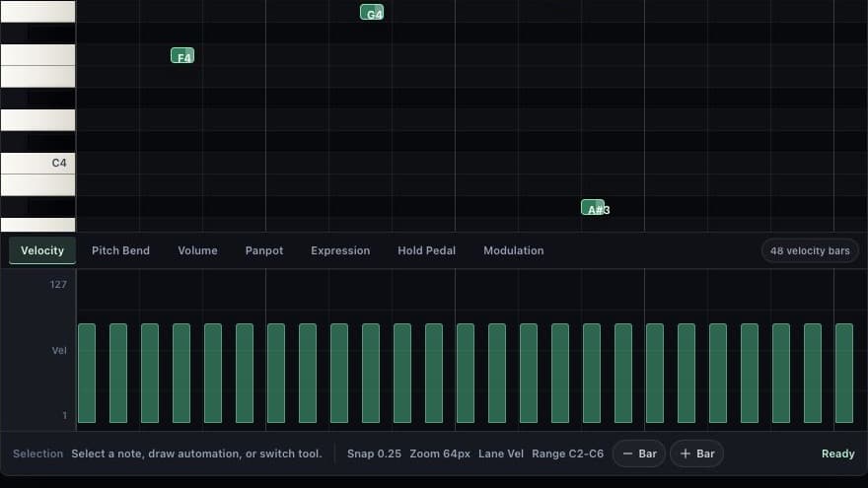868x488 pixels.
Task: Click the Ready status text
Action: tap(838, 453)
